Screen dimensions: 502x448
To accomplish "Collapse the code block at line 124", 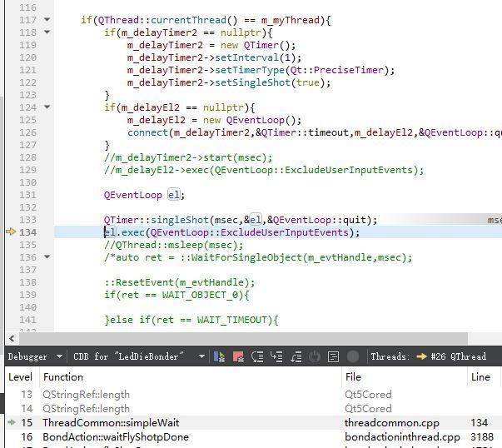I will pos(47,107).
